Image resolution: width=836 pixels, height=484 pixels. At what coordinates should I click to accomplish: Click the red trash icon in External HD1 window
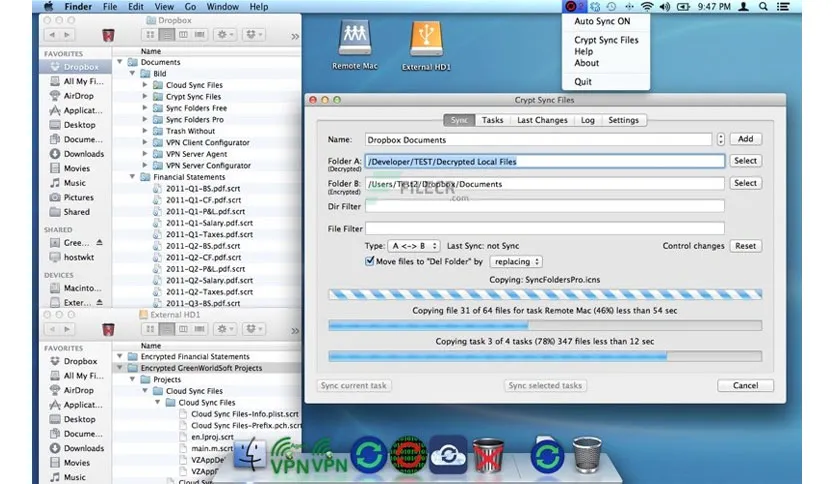(x=108, y=329)
